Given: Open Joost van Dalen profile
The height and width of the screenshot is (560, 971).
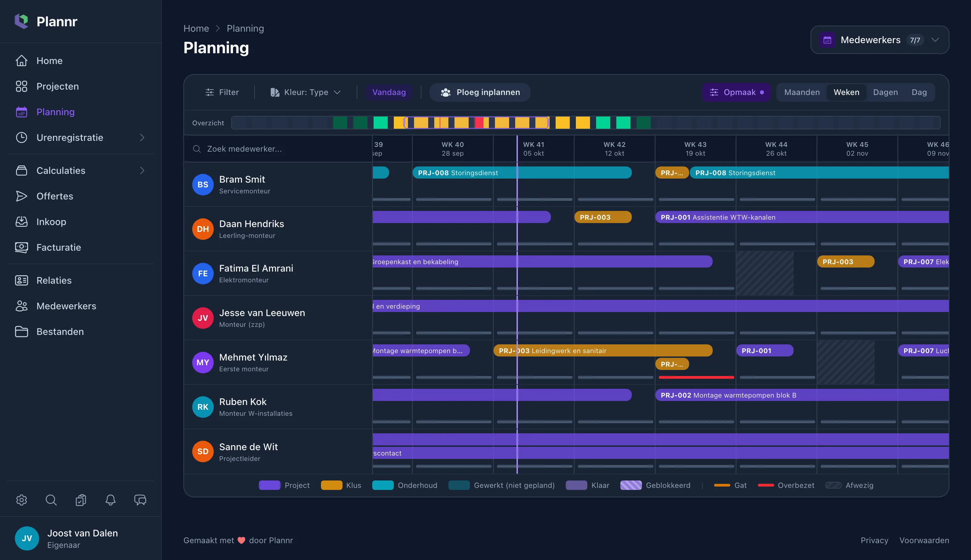Looking at the screenshot, I should pos(81,538).
